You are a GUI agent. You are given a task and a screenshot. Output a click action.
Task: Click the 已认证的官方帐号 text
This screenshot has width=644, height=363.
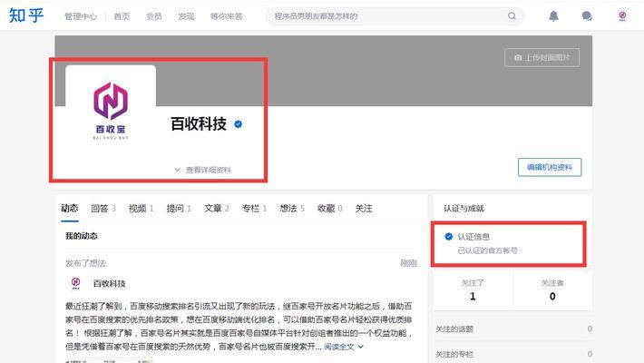(x=487, y=250)
